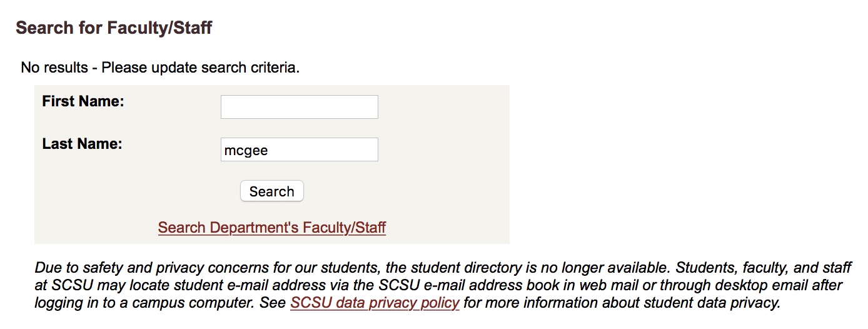The width and height of the screenshot is (868, 329).
Task: Click the empty First Name input field
Action: click(300, 107)
